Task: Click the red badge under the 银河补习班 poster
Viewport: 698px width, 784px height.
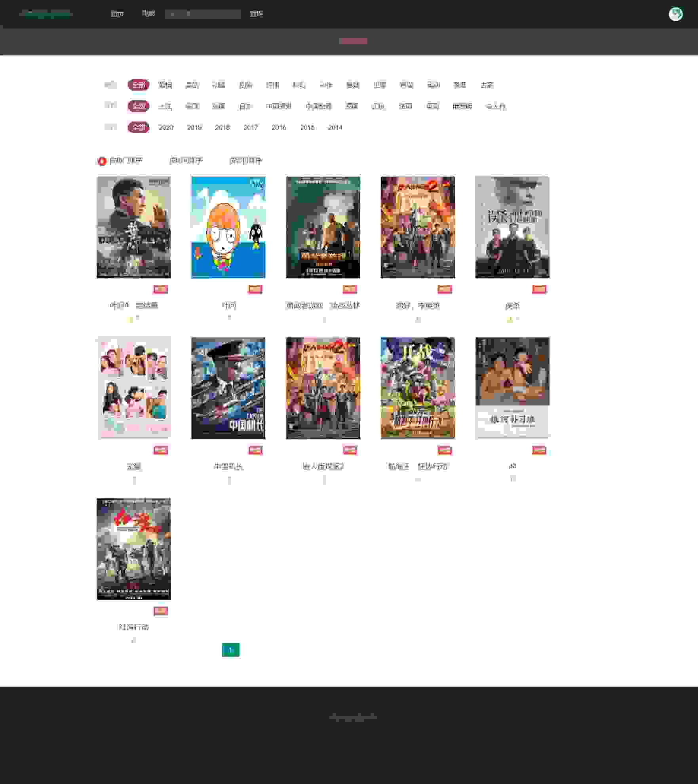Action: click(x=539, y=450)
